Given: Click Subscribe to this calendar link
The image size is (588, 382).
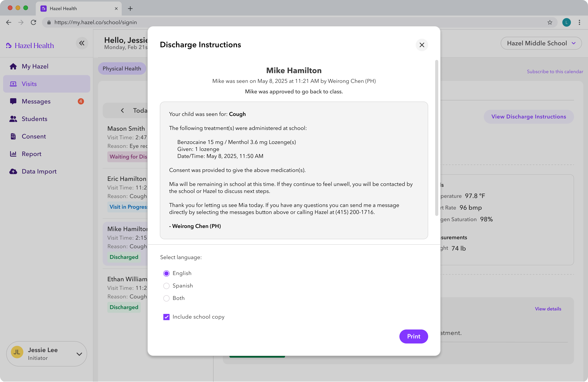Looking at the screenshot, I should pos(555,71).
